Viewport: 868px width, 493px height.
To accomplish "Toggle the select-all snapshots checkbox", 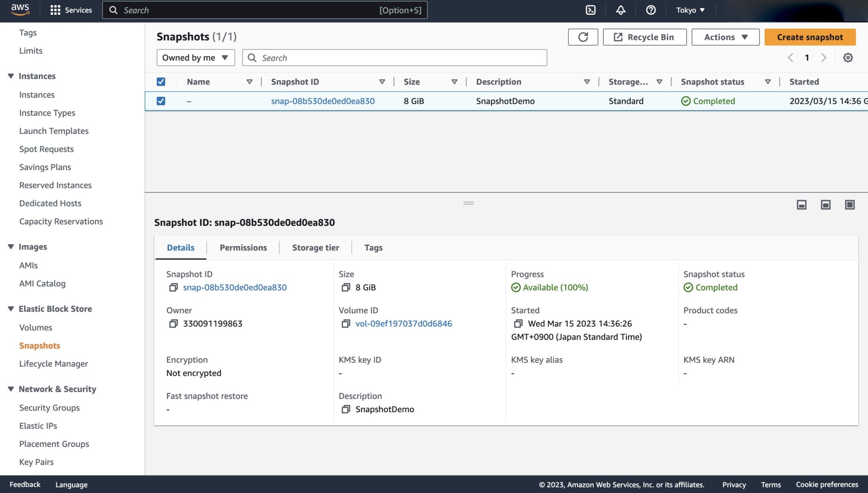I will 161,81.
